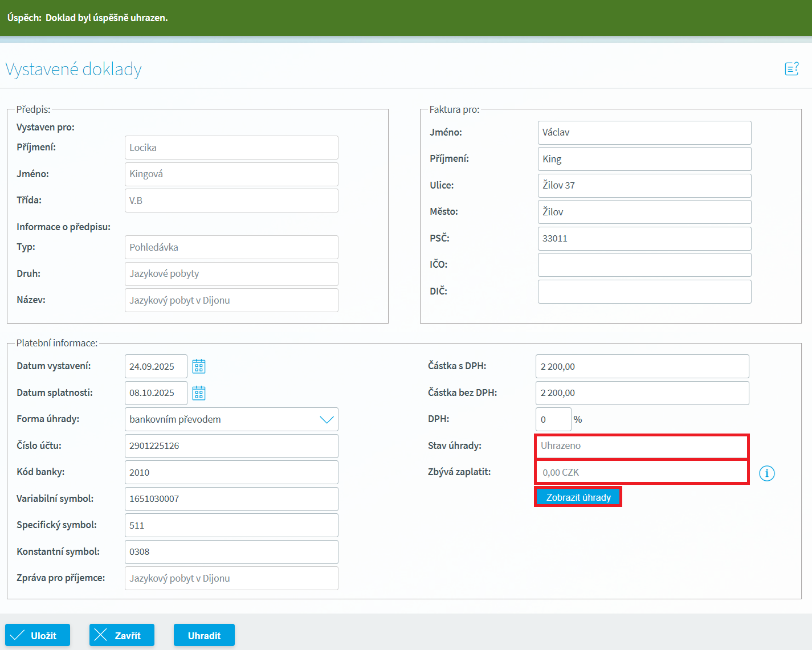
Task: Click the Uhradit button
Action: pos(204,635)
